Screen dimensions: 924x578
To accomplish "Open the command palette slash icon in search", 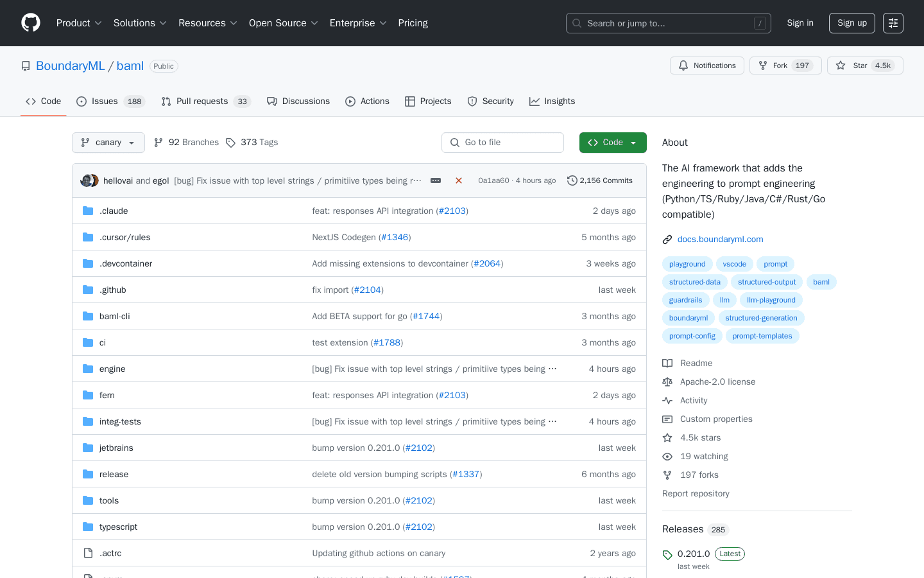I will (x=760, y=22).
